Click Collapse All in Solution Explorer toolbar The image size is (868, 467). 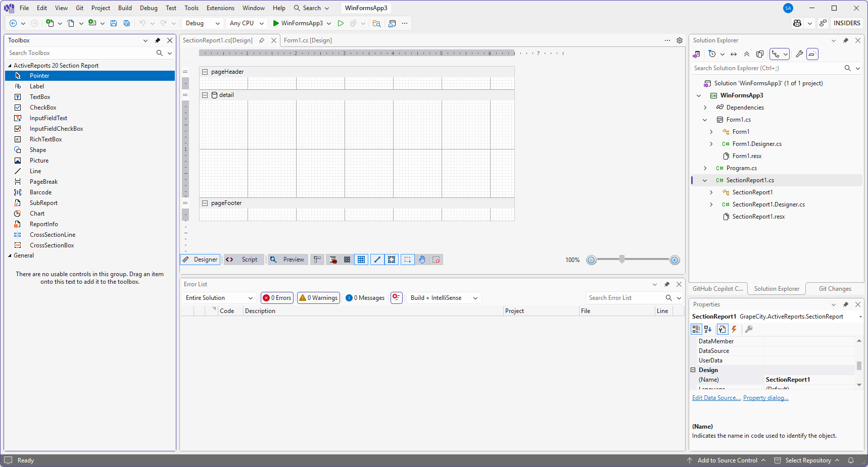(x=747, y=54)
